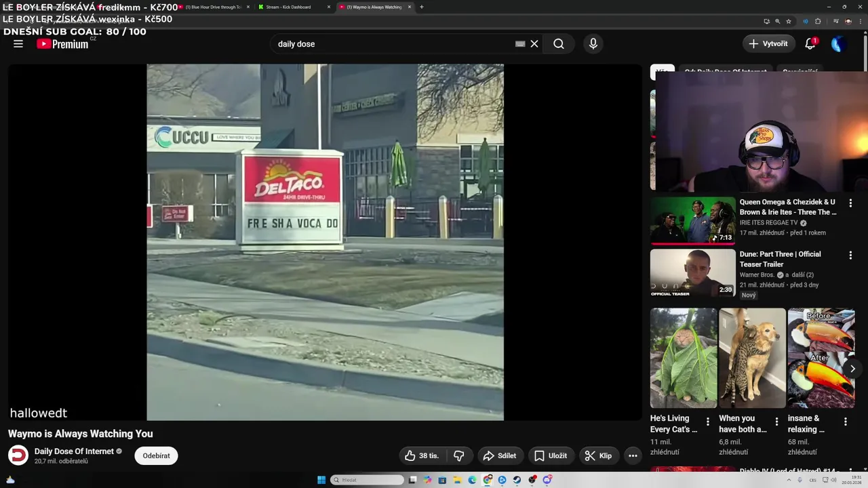Open options for Queen Omega video
The height and width of the screenshot is (488, 868).
[850, 203]
